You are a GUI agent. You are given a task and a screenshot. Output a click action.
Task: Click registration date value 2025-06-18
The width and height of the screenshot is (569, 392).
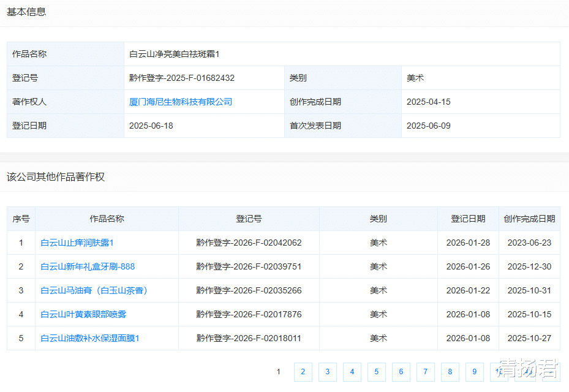(151, 126)
